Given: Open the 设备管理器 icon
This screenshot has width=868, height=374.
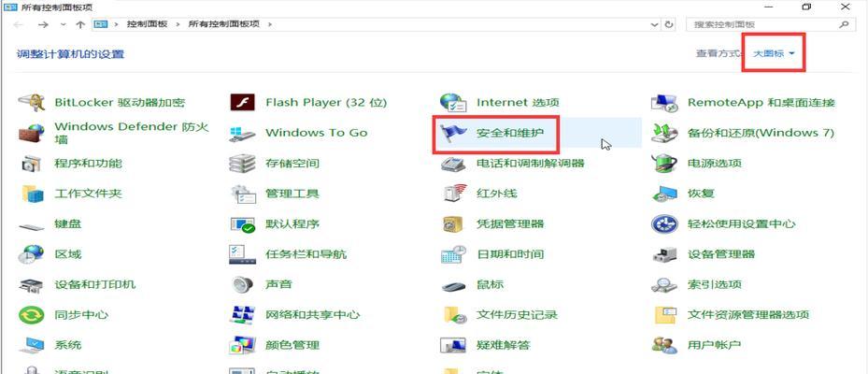Looking at the screenshot, I should [x=664, y=255].
